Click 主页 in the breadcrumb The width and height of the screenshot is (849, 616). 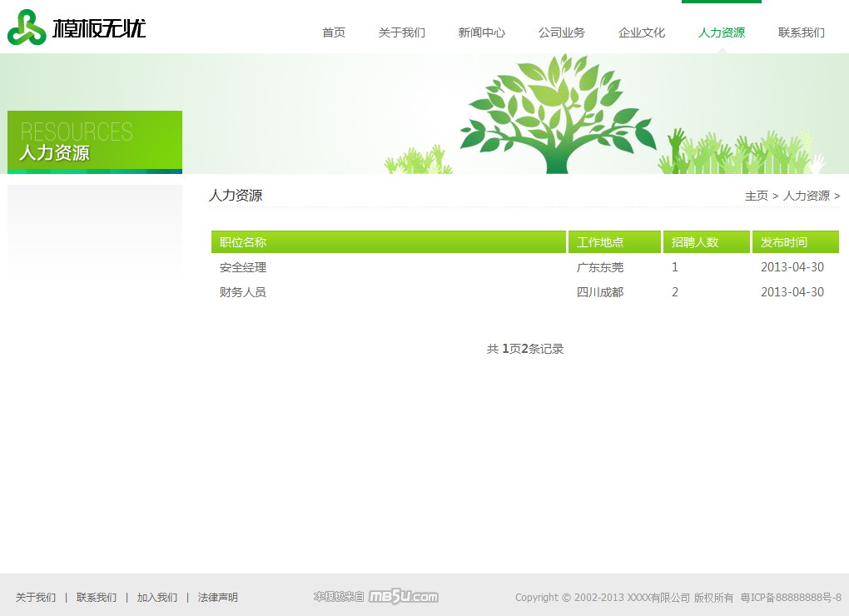click(756, 196)
